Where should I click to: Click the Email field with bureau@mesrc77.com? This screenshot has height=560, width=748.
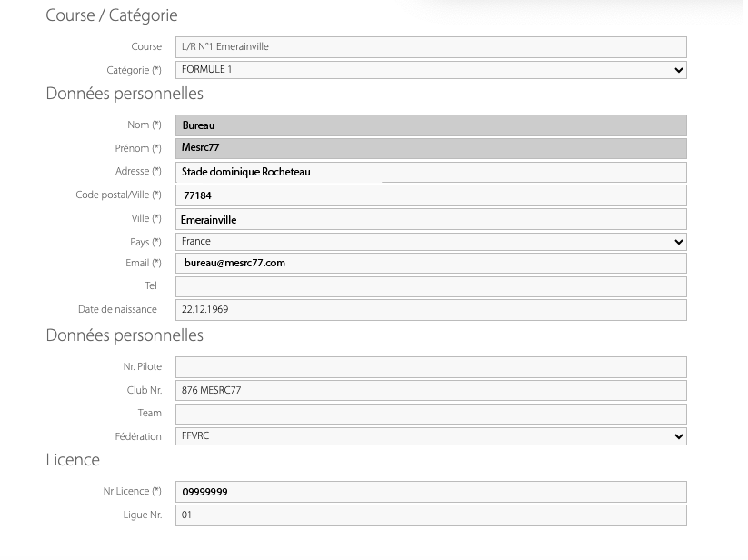pyautogui.click(x=431, y=264)
